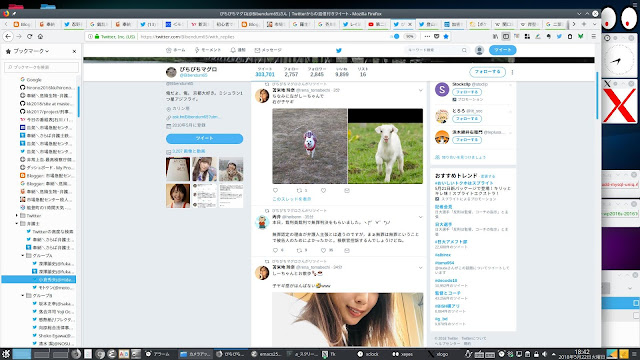Collapse the グループA bookmark folder
Image resolution: width=640 pixels, height=360 pixels.
tap(23, 256)
